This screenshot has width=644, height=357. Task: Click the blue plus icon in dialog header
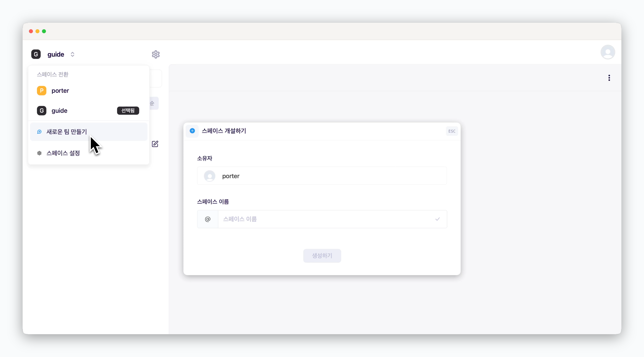click(x=192, y=131)
